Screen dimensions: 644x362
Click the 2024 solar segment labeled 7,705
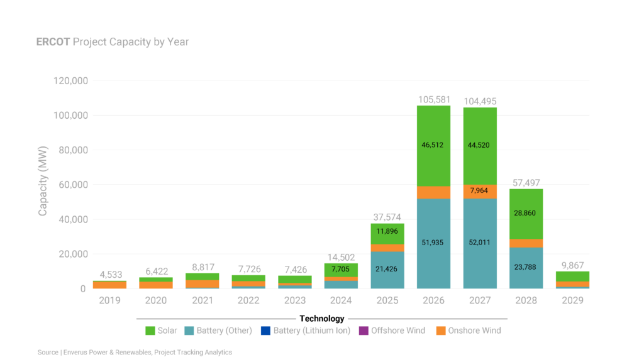click(341, 269)
